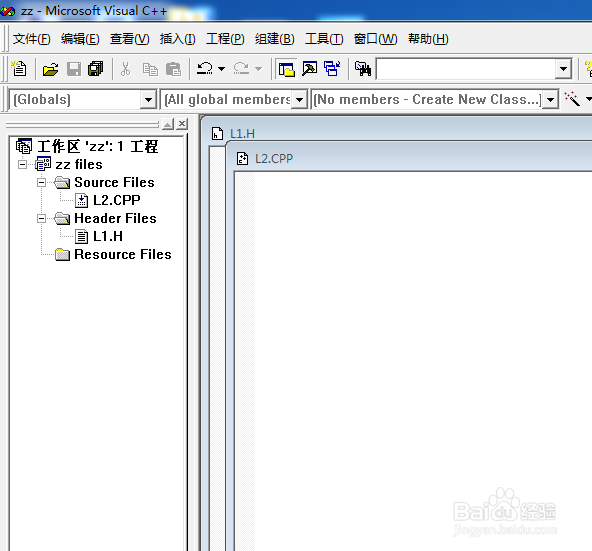Open the 窗口(W) menu
The width and height of the screenshot is (592, 551).
pos(375,39)
